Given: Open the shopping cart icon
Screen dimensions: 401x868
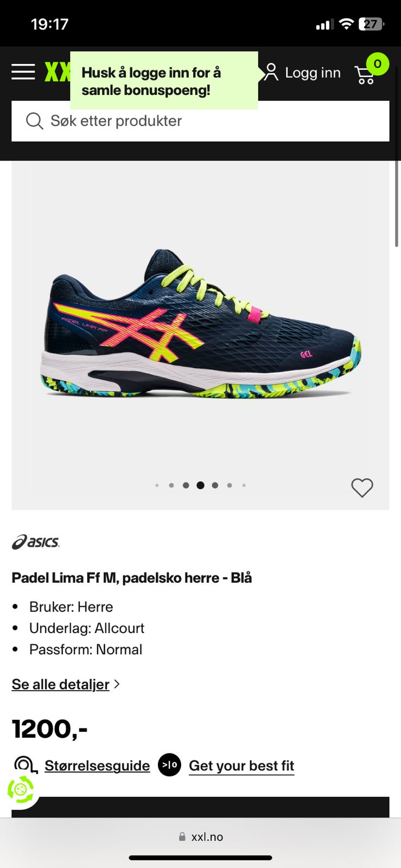Looking at the screenshot, I should click(365, 75).
